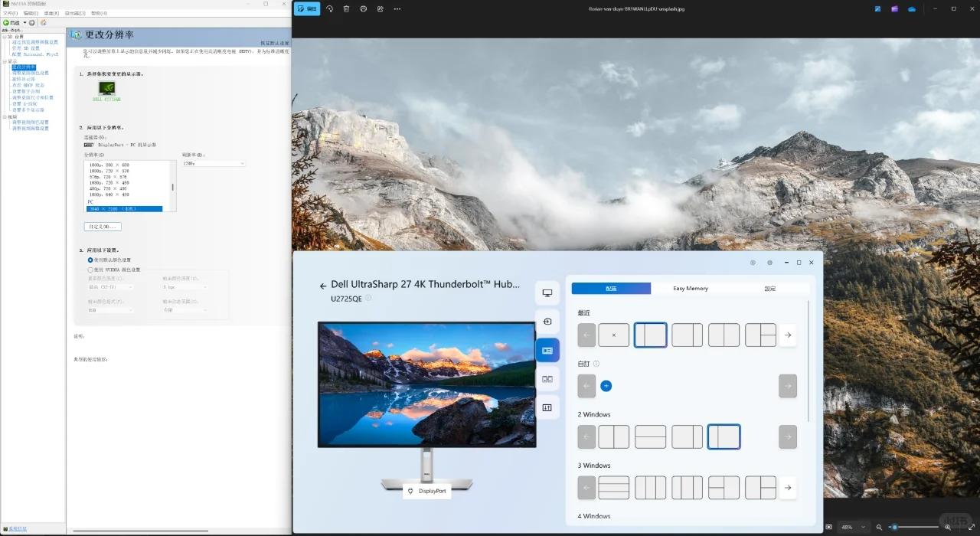
Task: Click the zoom in magnifier icon
Action: [x=948, y=528]
